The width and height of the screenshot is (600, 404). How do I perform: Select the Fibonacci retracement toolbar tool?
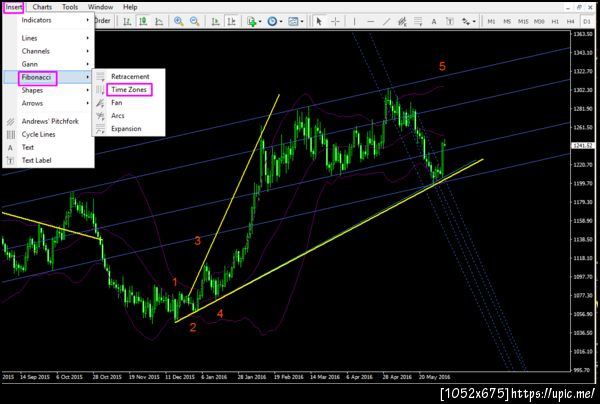(x=418, y=21)
